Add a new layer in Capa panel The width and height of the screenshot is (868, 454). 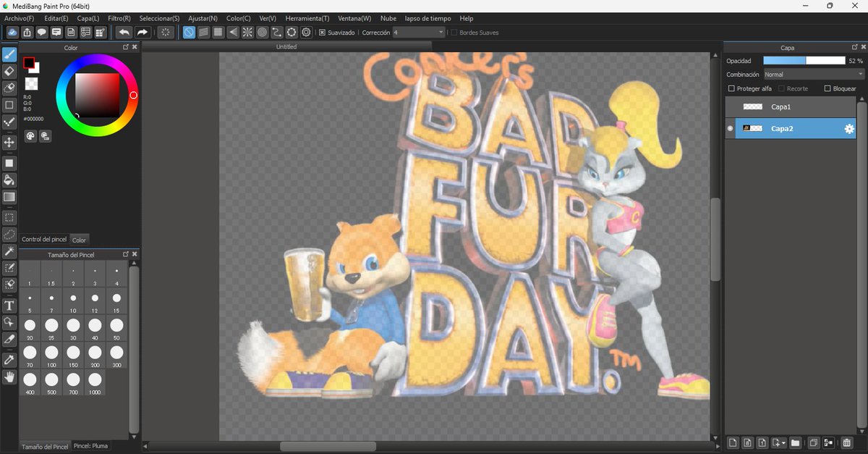pyautogui.click(x=732, y=442)
